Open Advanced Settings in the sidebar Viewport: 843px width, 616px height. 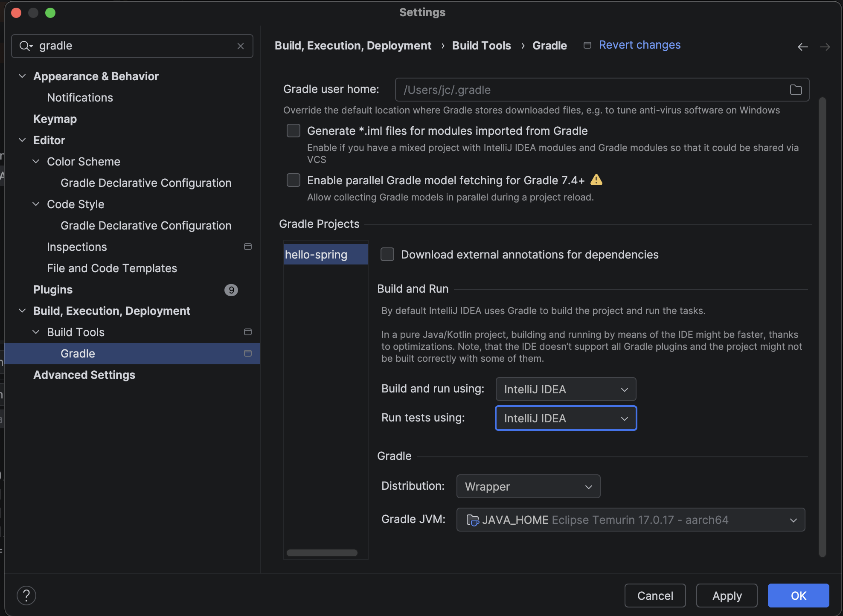[x=84, y=375]
